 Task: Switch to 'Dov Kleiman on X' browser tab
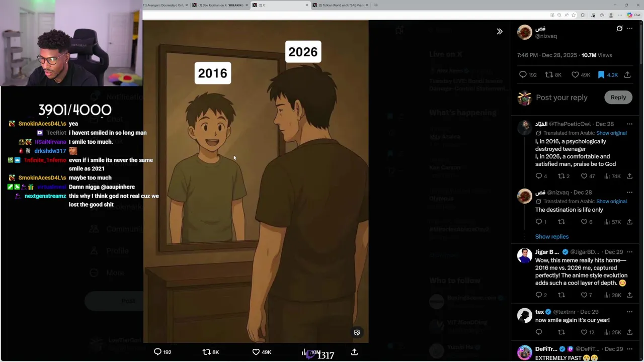(220, 5)
